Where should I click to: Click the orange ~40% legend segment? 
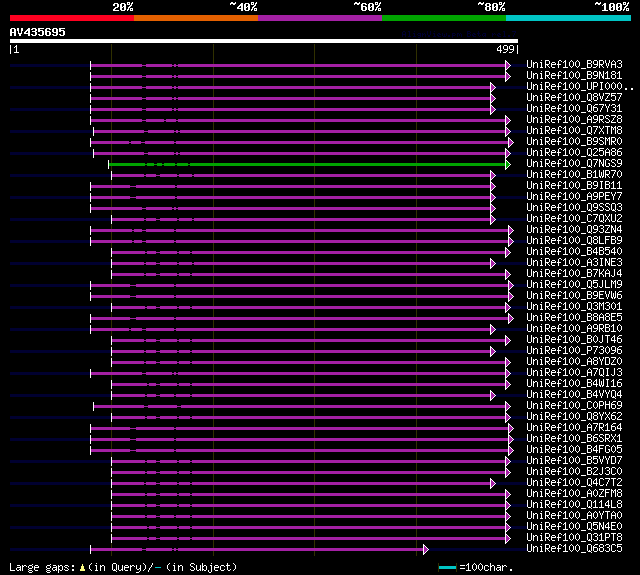pos(196,18)
